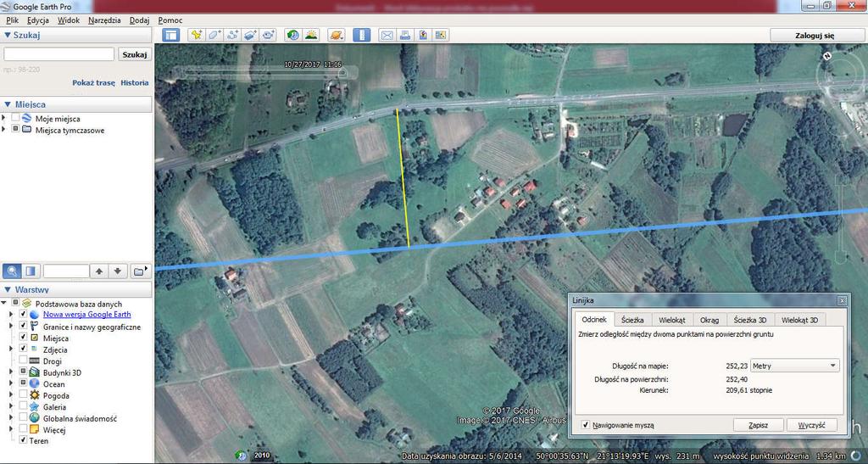Click Wyczyść in the Linijka dialog
This screenshot has height=464, width=868.
click(811, 425)
